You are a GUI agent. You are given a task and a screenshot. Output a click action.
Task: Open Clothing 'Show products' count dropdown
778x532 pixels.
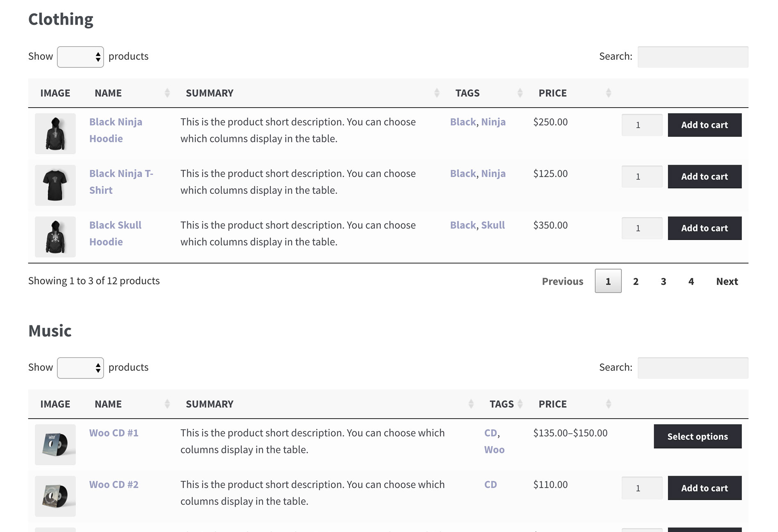pos(80,57)
